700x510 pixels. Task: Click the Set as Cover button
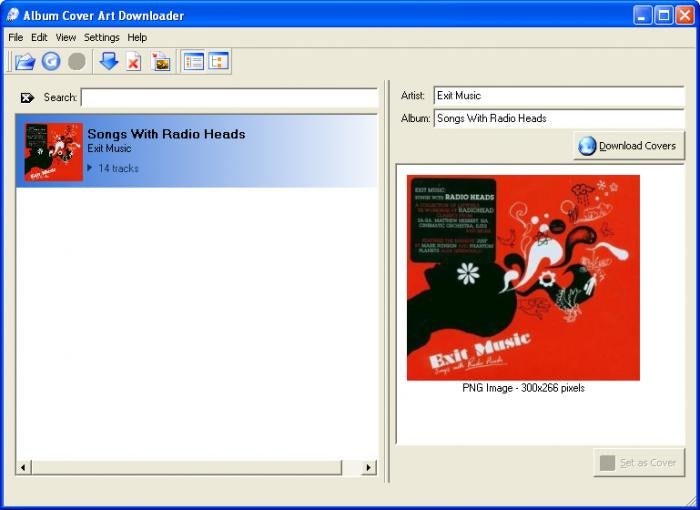pyautogui.click(x=639, y=463)
